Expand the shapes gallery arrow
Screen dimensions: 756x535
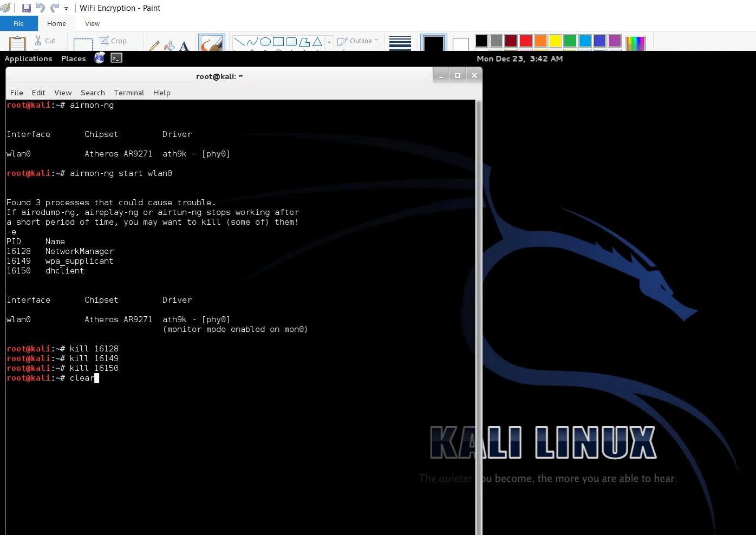point(329,42)
